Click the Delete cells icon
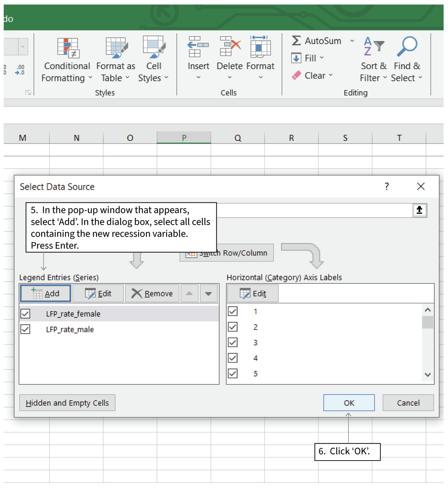Image resolution: width=448 pixels, height=488 pixels. [230, 47]
